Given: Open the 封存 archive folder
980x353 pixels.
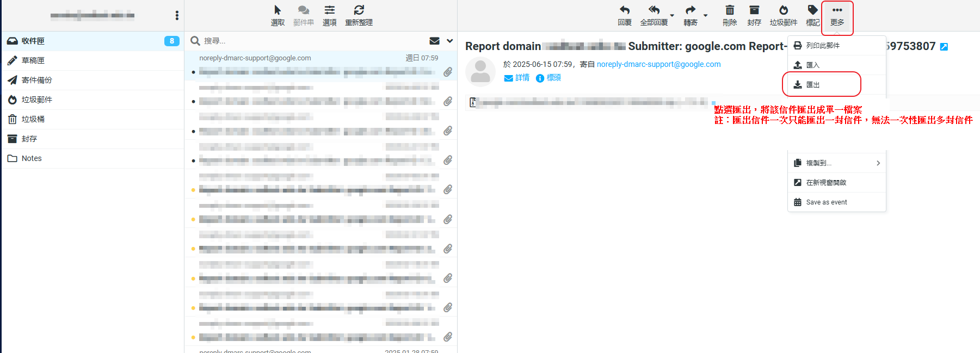Looking at the screenshot, I should coord(93,139).
